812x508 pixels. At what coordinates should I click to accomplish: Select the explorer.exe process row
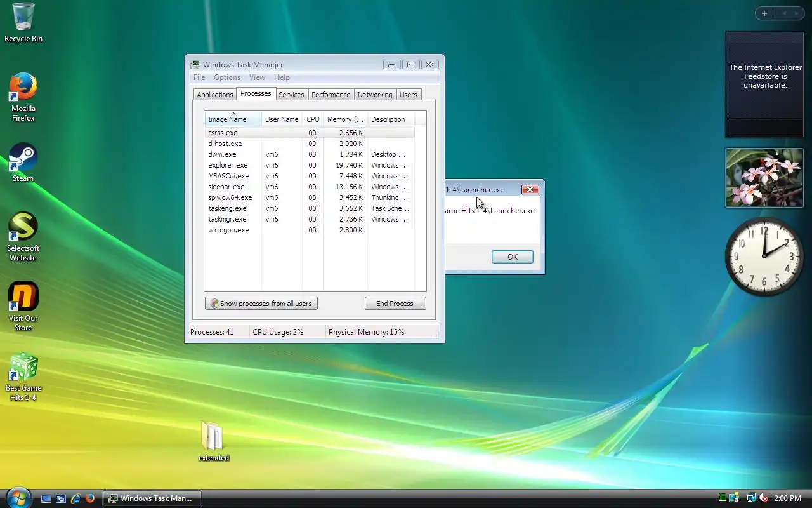pos(310,165)
